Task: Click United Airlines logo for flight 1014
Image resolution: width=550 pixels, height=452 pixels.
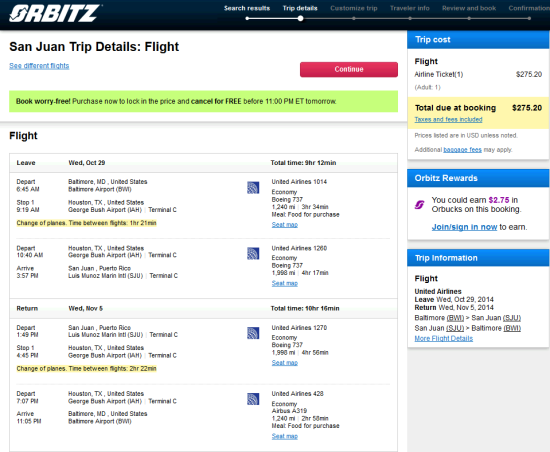Action: pos(253,188)
